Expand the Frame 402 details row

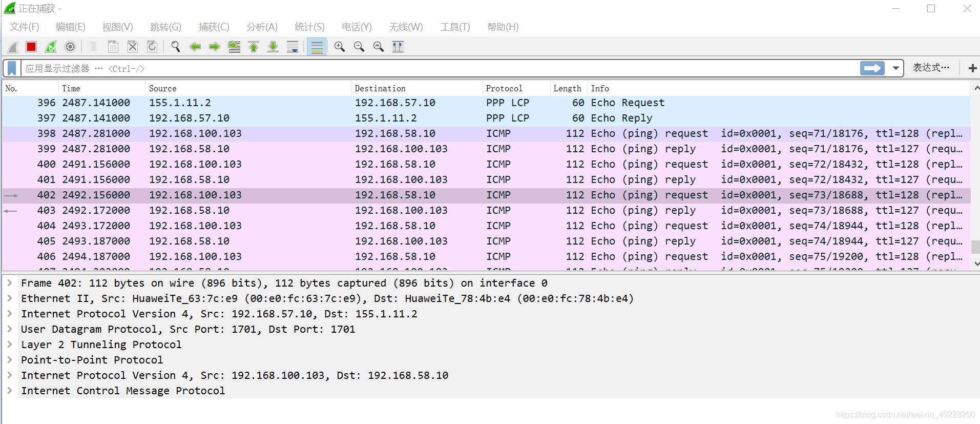9,283
